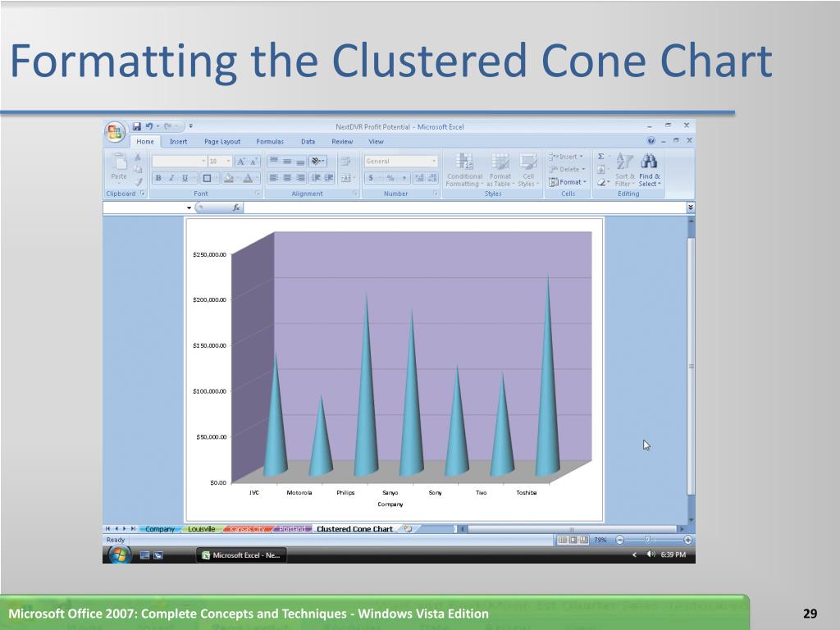Open the Format cells menu

click(x=568, y=182)
